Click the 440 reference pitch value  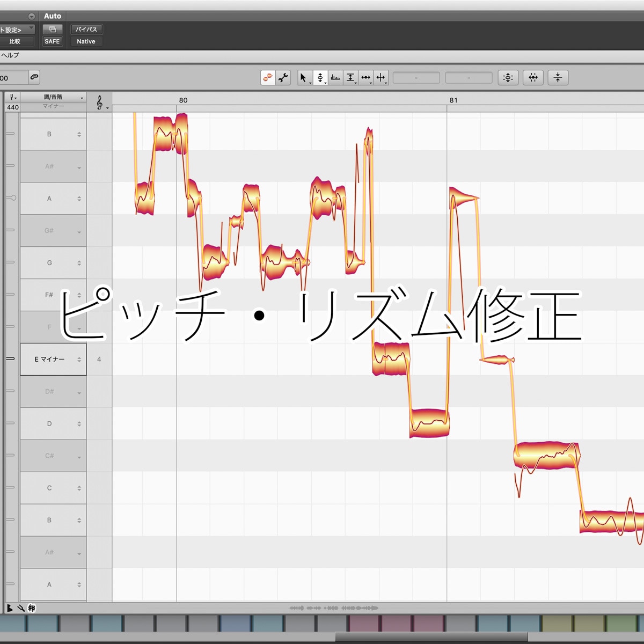(x=13, y=107)
